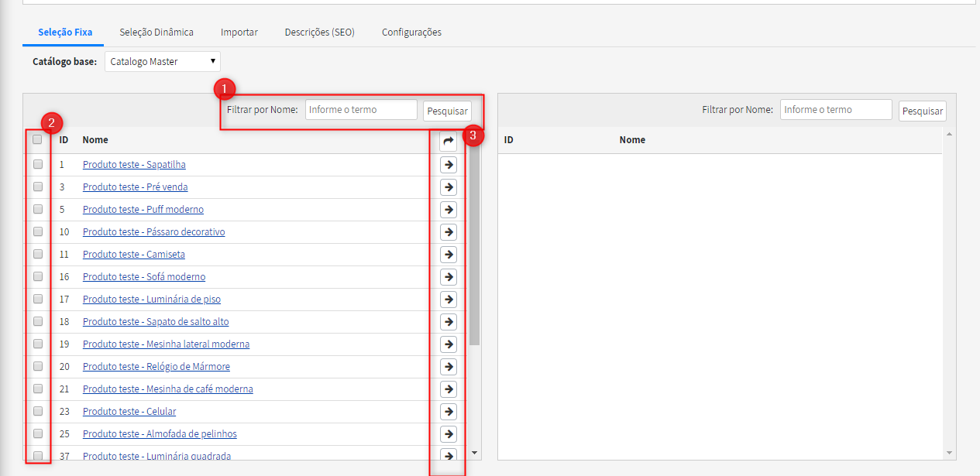Click Pesquisar in the right panel
This screenshot has width=980, height=476.
(x=923, y=111)
